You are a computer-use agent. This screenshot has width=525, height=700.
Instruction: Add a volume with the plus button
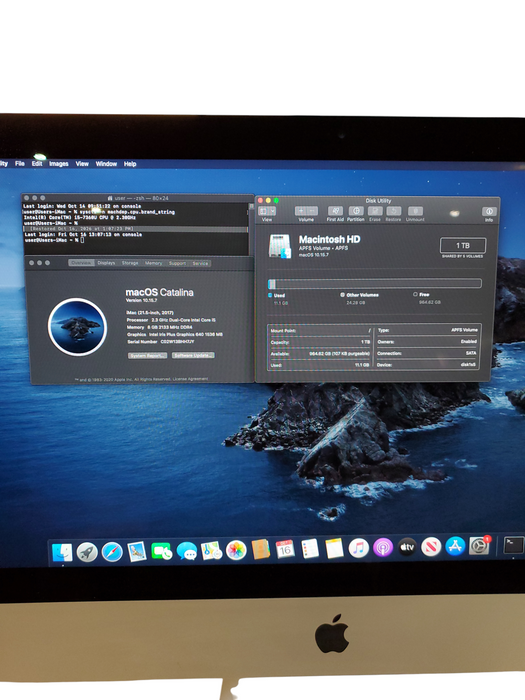(300, 211)
